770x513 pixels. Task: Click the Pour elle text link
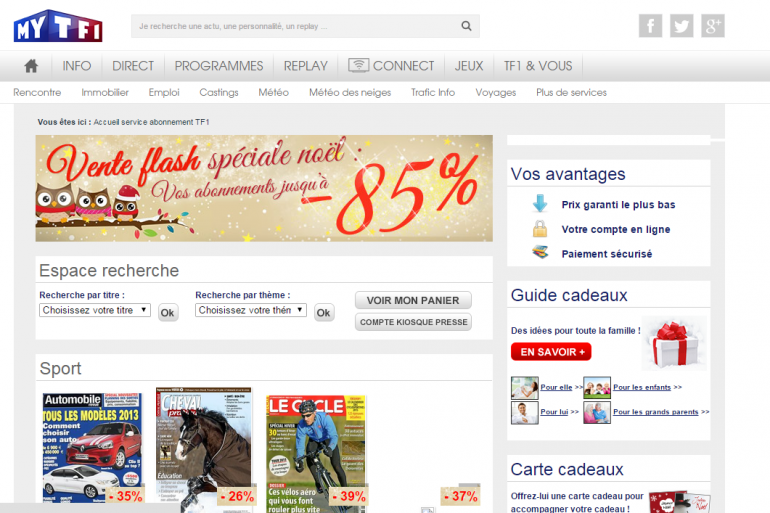[556, 387]
